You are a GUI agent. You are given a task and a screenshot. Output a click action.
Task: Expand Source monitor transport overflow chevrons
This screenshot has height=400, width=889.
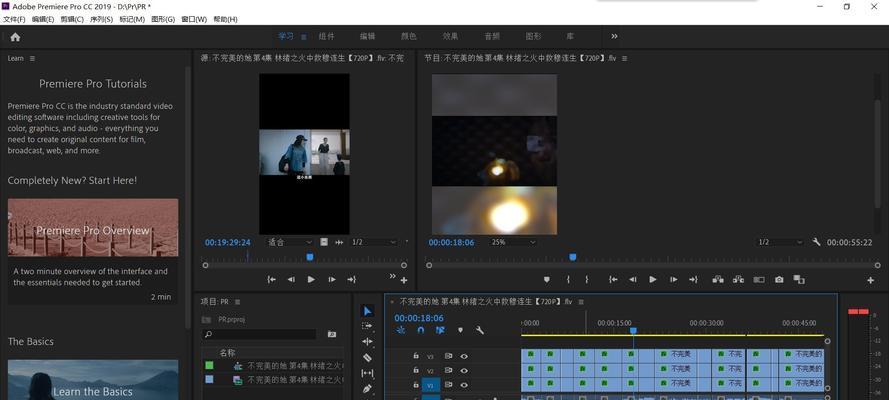tap(392, 276)
